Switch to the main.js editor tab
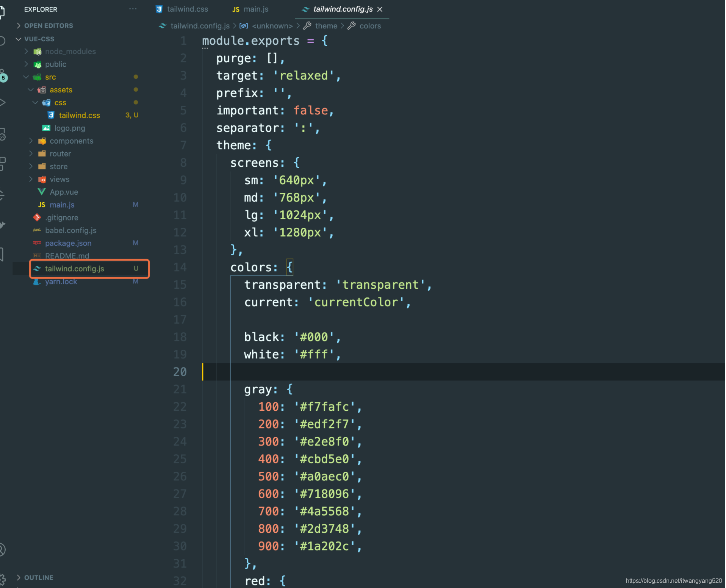 coord(250,9)
